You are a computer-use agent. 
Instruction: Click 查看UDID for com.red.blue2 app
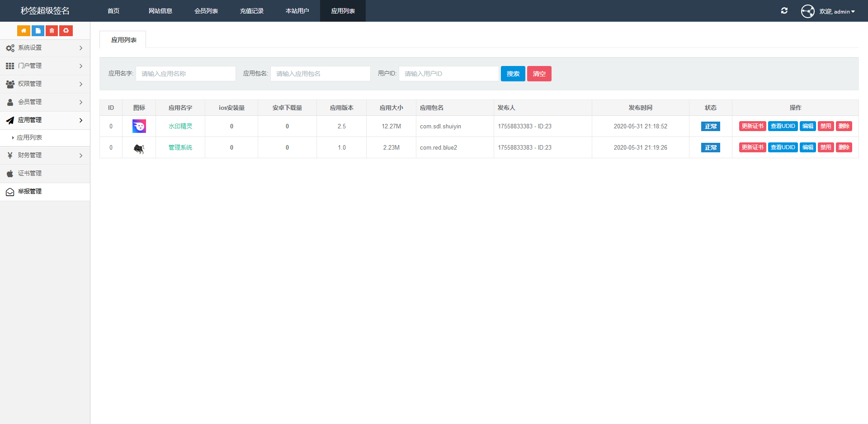pos(783,147)
